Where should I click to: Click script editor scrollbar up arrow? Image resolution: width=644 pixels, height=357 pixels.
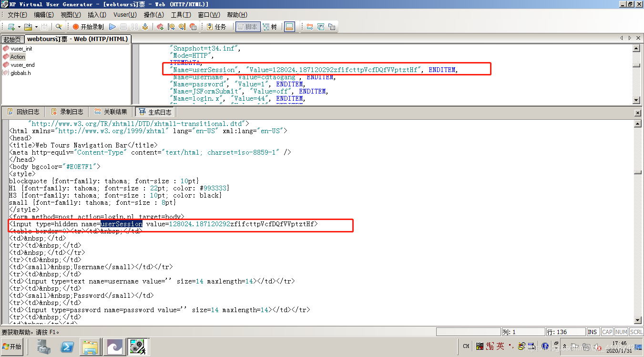[636, 48]
